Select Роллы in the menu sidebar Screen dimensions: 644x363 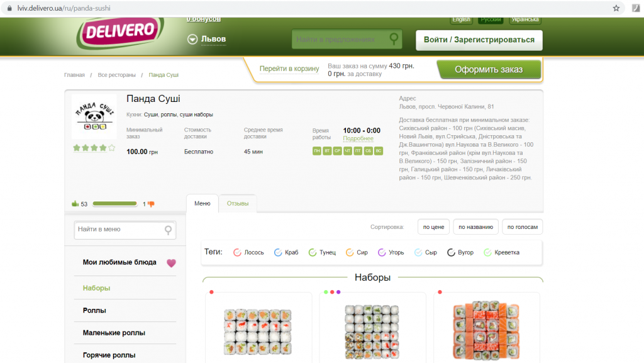tap(94, 310)
